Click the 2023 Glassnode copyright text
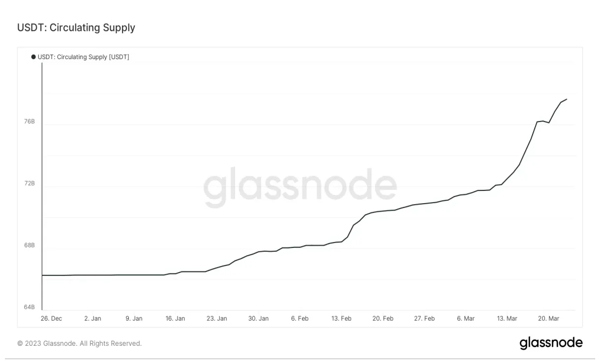 coord(79,343)
